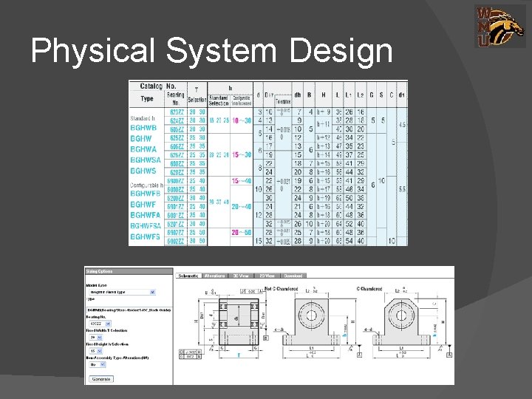Click the Generate button
The width and height of the screenshot is (532, 399).
(101, 379)
